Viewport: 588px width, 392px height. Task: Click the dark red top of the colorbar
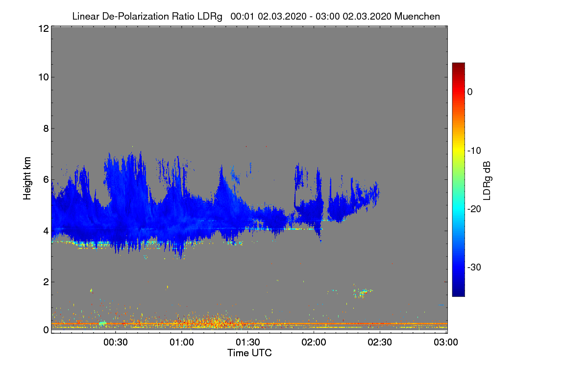[458, 66]
